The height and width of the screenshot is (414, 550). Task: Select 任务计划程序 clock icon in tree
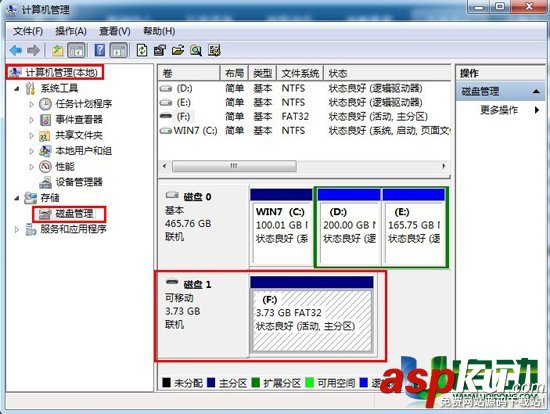(45, 104)
